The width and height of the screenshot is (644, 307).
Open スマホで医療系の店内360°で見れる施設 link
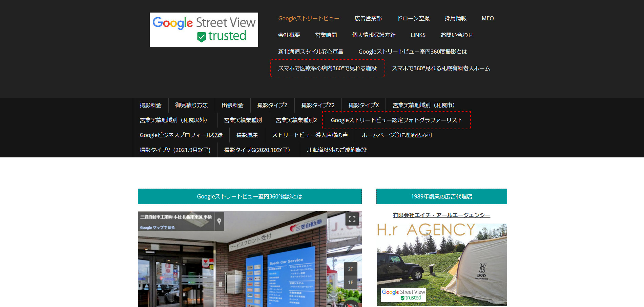click(328, 68)
